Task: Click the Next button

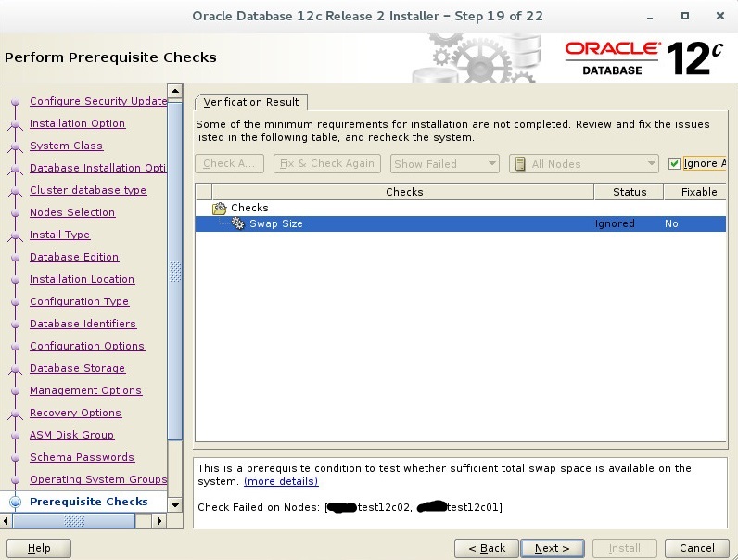Action: tap(553, 548)
